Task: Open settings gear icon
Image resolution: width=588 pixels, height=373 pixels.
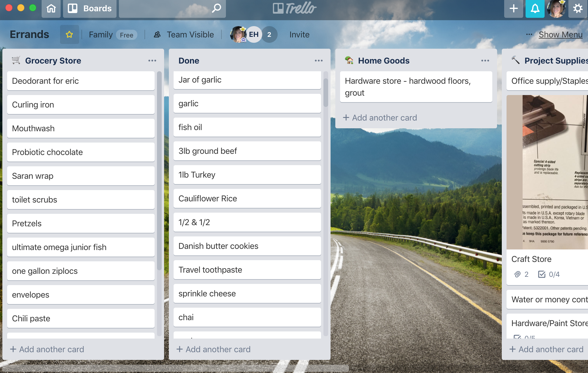Action: pyautogui.click(x=578, y=8)
